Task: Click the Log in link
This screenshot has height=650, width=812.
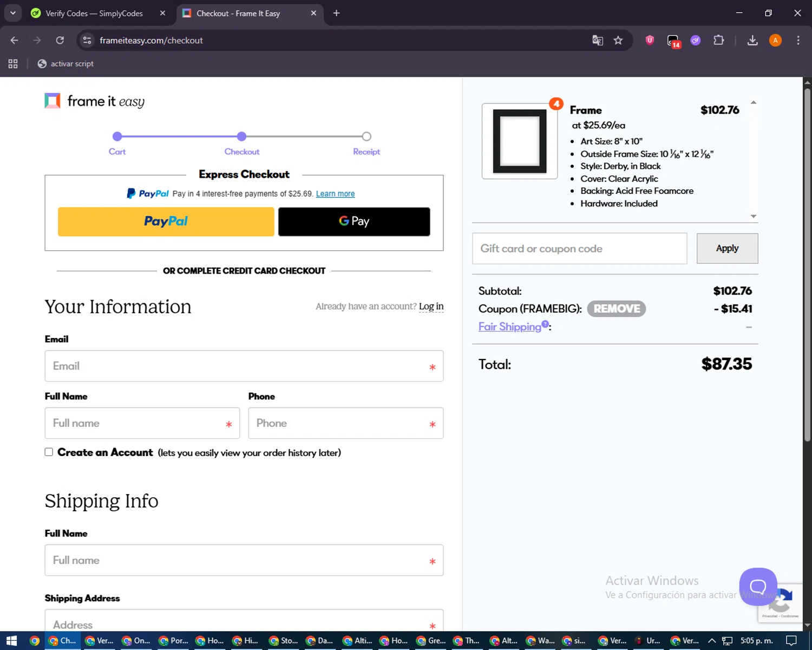Action: point(431,307)
